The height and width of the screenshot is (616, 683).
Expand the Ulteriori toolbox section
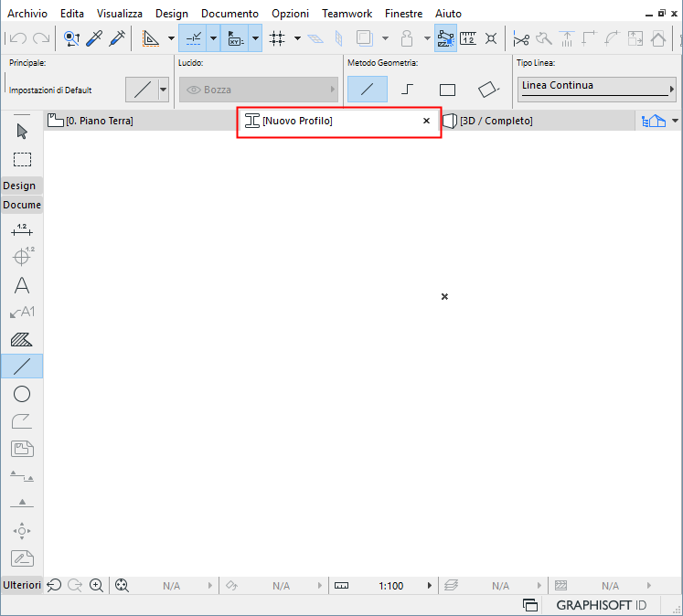click(22, 585)
